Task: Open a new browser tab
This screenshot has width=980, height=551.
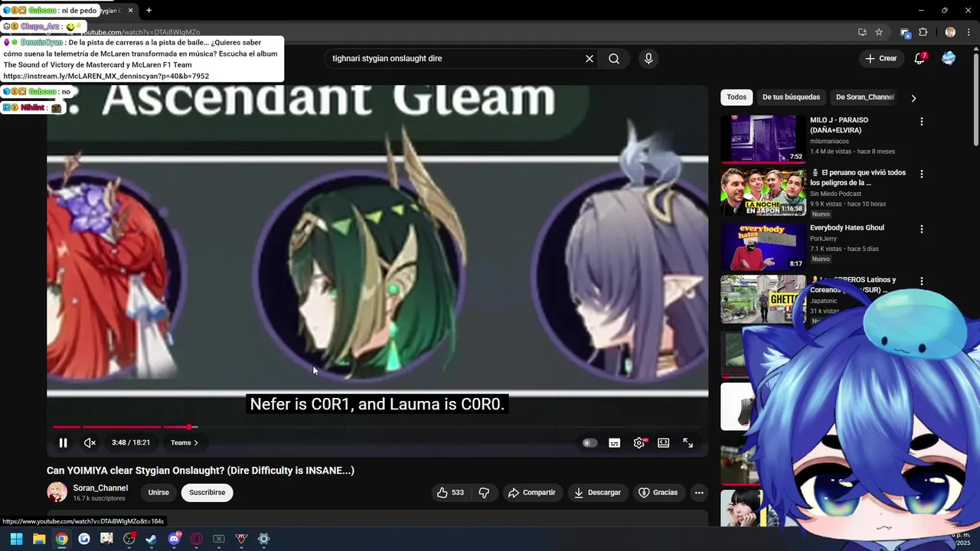Action: click(x=149, y=11)
